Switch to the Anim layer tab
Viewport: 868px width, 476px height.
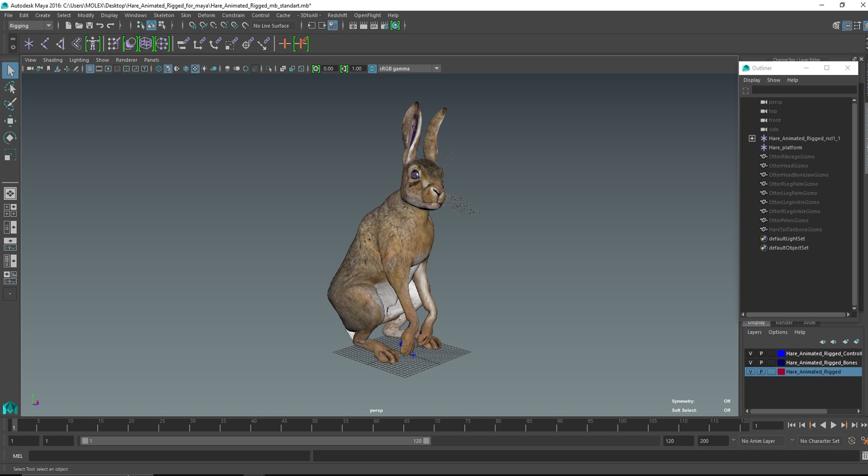click(809, 323)
